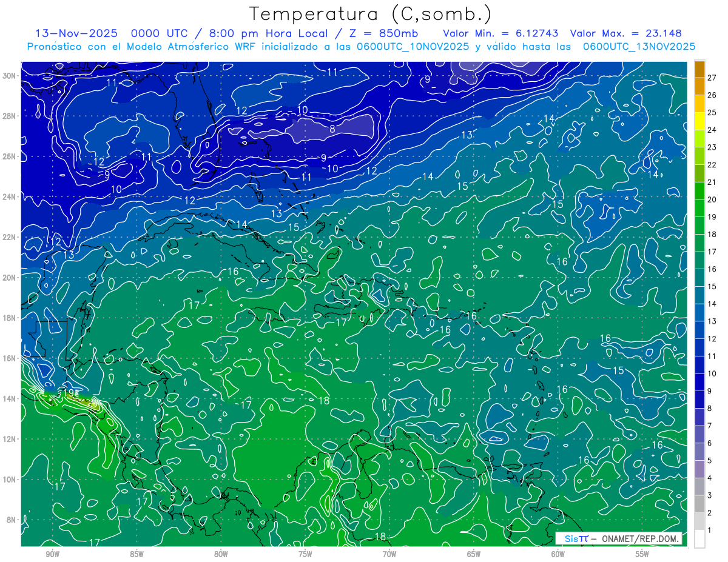
Task: Click the value 24 on the color scale
Action: click(x=712, y=130)
